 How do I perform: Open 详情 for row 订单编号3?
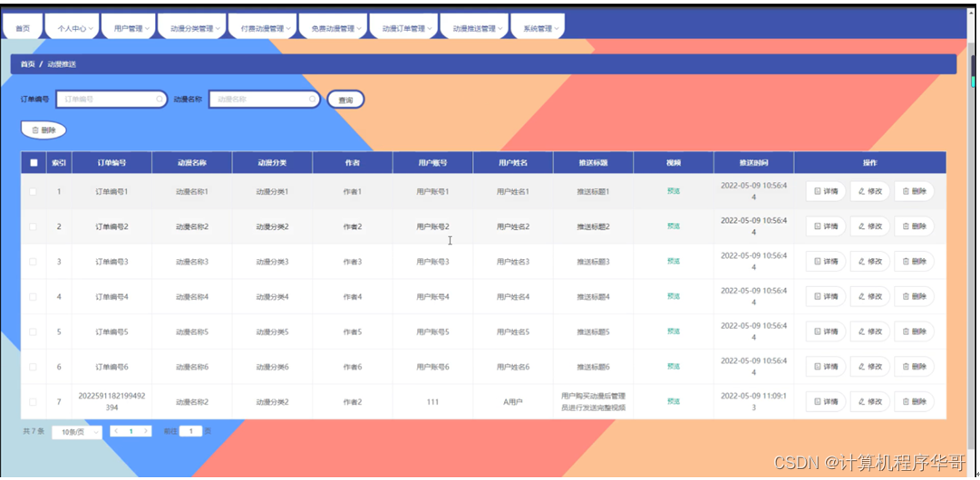click(826, 262)
